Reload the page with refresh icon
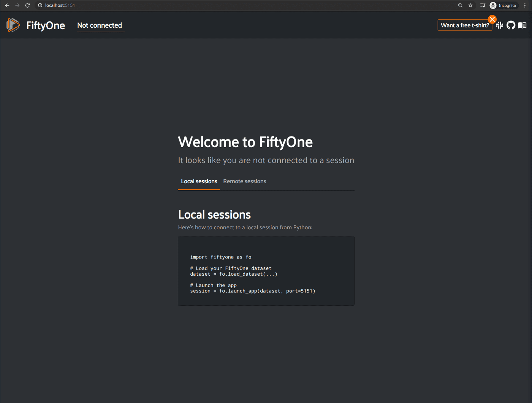Image resolution: width=532 pixels, height=403 pixels. (27, 5)
